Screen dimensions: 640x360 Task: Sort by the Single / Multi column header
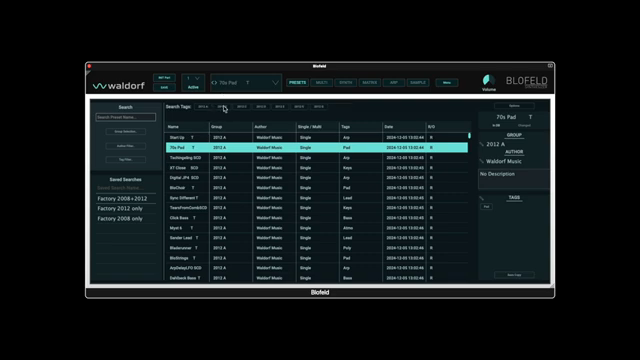(x=318, y=127)
